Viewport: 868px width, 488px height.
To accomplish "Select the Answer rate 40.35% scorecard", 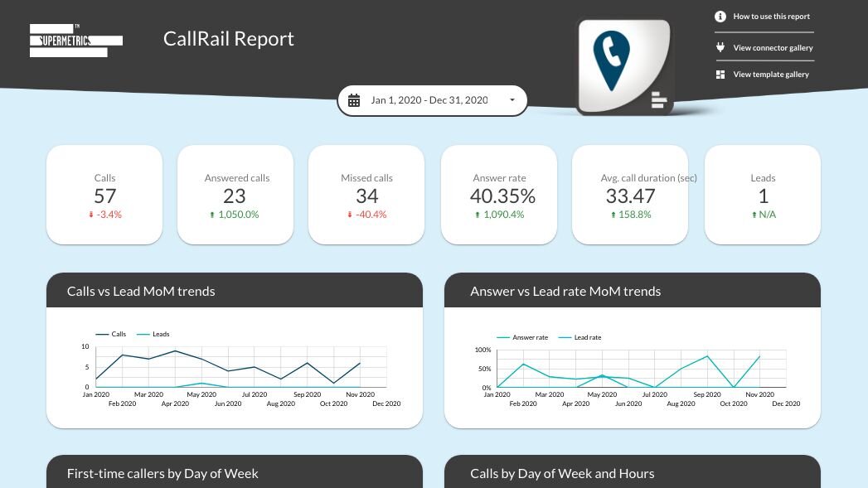I will 499,196.
